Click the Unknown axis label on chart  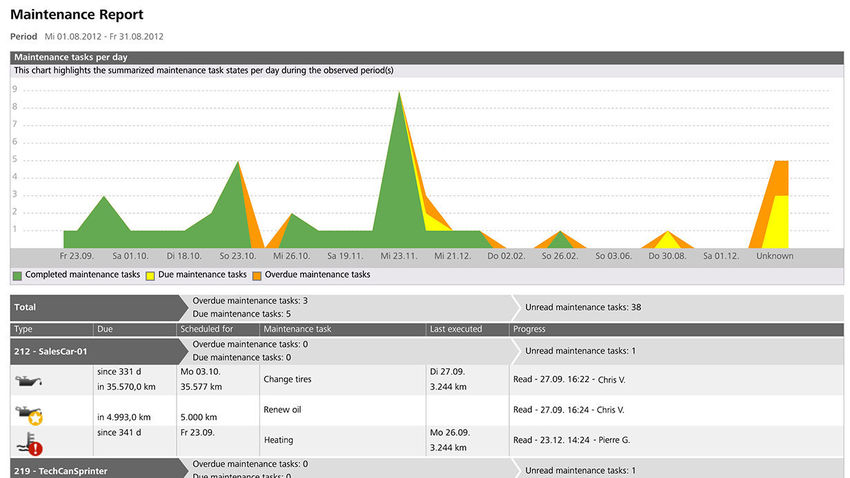(775, 256)
